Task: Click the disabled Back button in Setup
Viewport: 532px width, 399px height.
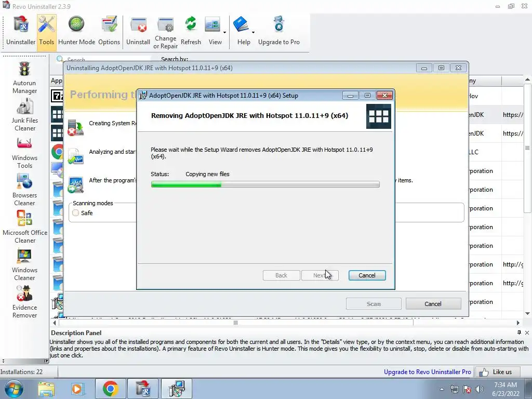Action: [x=281, y=275]
